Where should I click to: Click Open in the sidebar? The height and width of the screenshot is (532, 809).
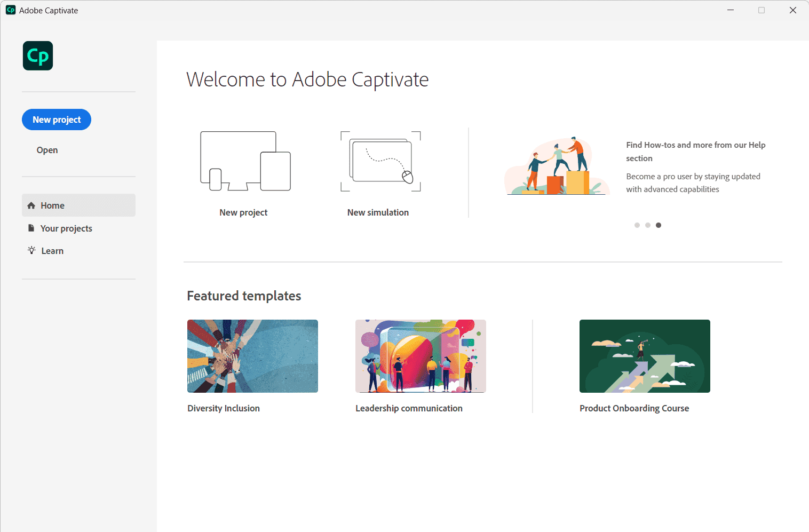[47, 150]
